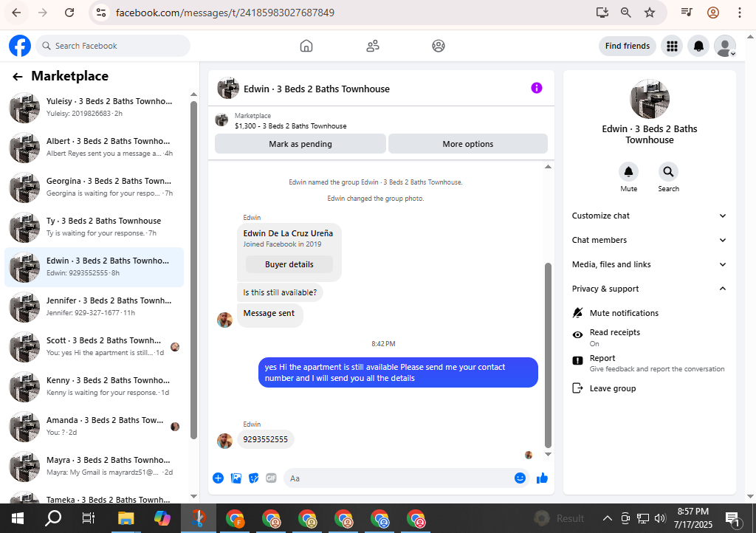This screenshot has width=756, height=533.
Task: Open the Groups icon in top navigation
Action: tap(439, 46)
